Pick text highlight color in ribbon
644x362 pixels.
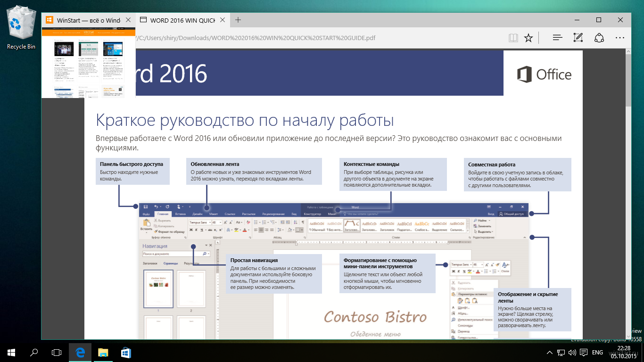point(236,230)
